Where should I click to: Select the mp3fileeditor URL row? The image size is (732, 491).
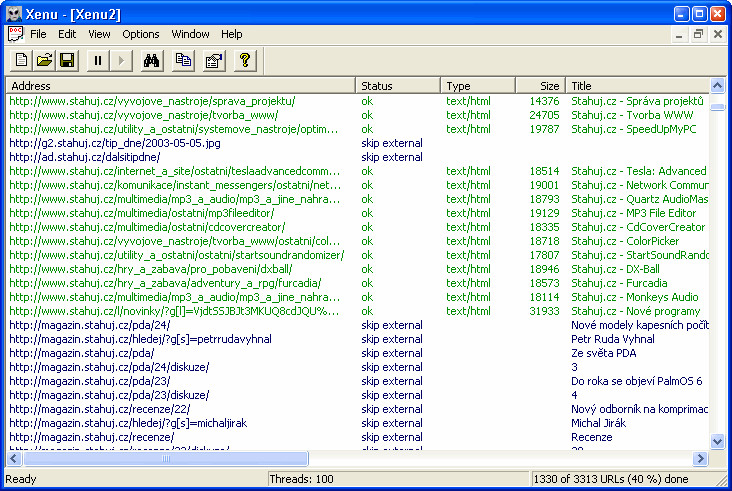pos(357,213)
